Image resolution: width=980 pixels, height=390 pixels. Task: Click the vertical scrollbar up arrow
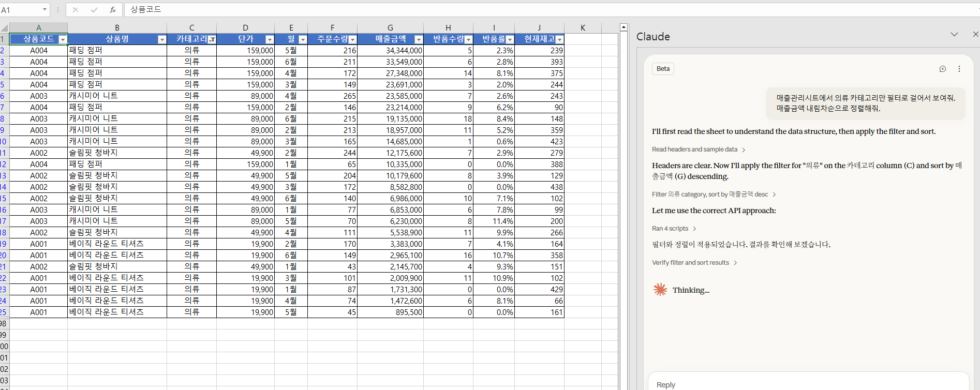[623, 27]
